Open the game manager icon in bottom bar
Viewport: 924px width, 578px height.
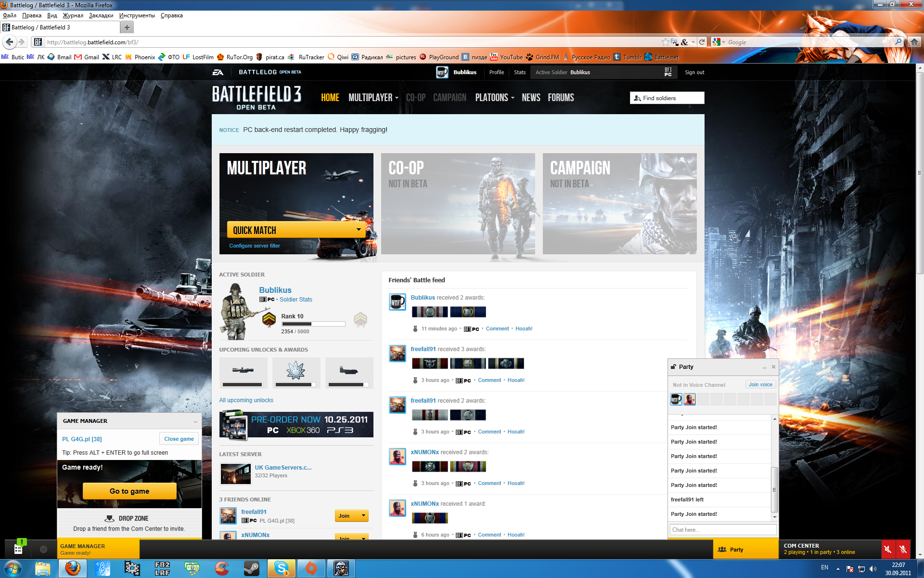click(19, 549)
